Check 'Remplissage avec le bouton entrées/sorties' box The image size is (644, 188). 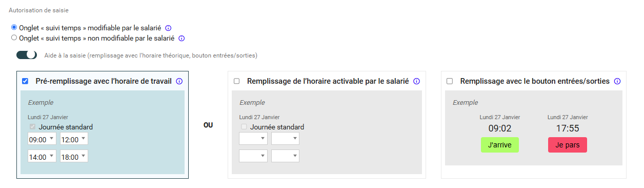pos(450,81)
